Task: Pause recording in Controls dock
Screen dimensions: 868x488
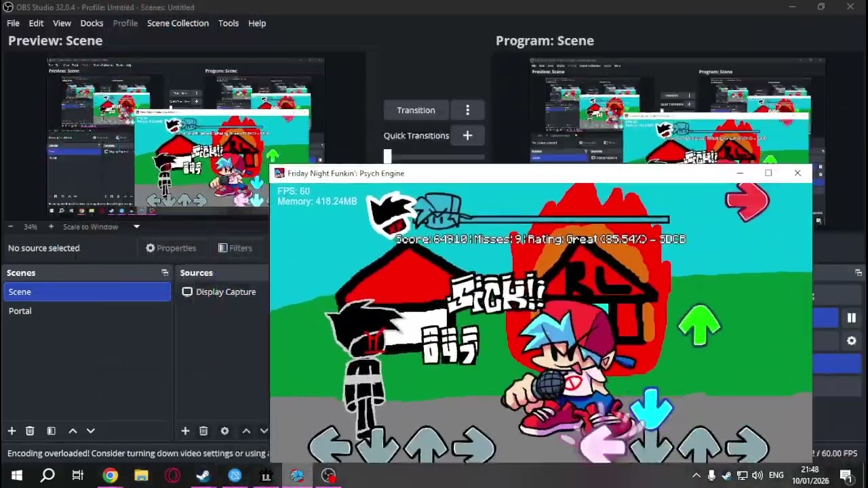Action: click(852, 318)
